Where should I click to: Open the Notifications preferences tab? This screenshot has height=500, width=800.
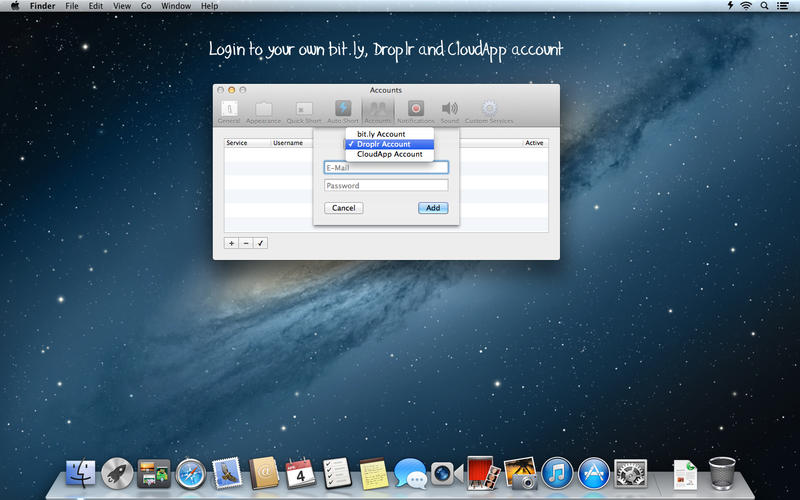coord(415,112)
